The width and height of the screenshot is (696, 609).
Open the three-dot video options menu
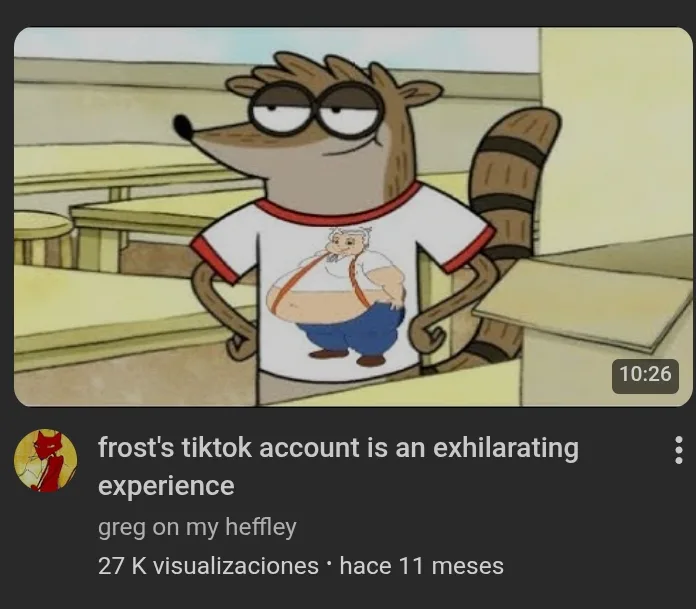pyautogui.click(x=678, y=450)
